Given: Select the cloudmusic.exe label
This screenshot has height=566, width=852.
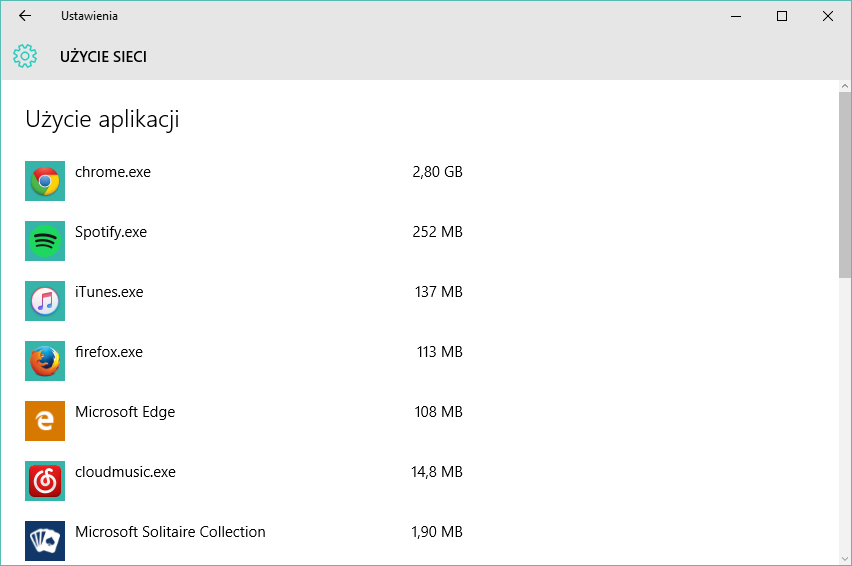Looking at the screenshot, I should 126,472.
